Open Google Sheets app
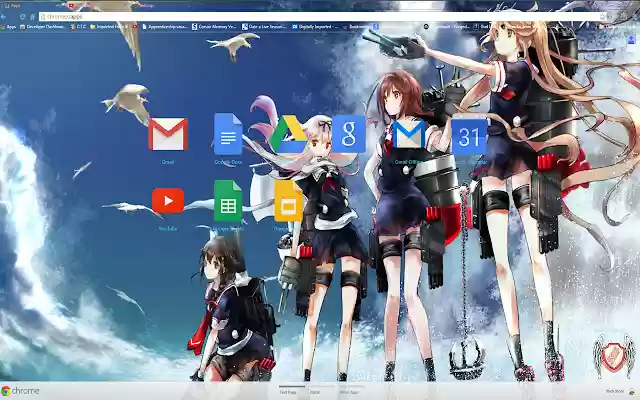Image resolution: width=640 pixels, height=400 pixels. (x=228, y=201)
